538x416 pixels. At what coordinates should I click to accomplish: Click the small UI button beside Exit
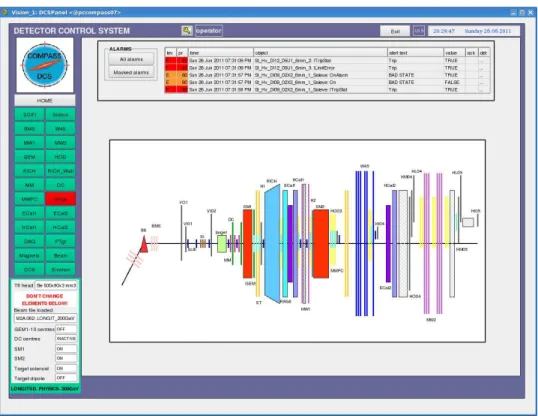[x=418, y=31]
